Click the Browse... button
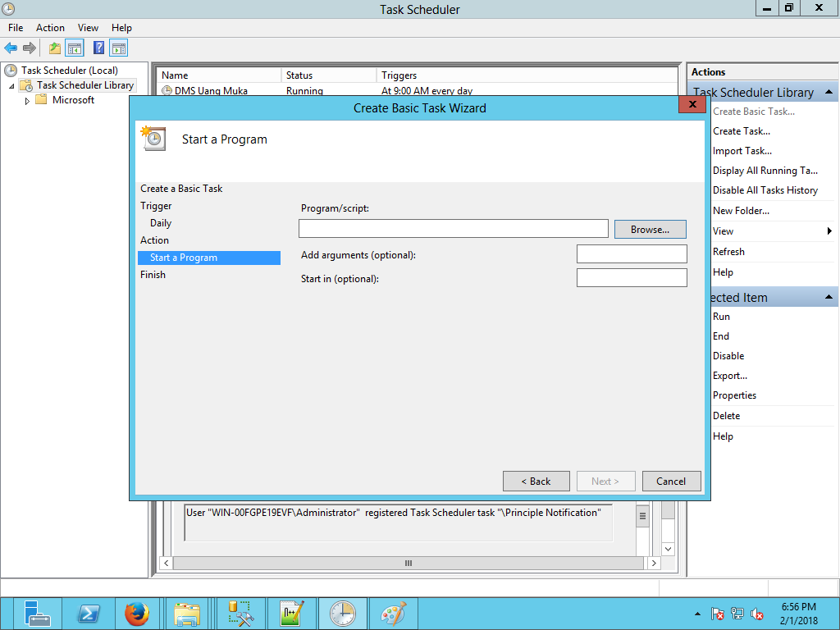Screen dimensions: 840x630 click(x=650, y=230)
